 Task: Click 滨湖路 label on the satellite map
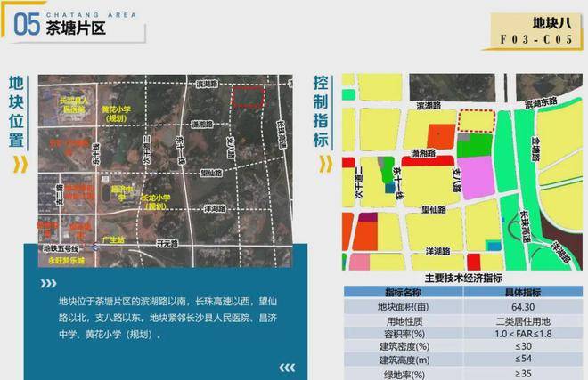[207, 84]
